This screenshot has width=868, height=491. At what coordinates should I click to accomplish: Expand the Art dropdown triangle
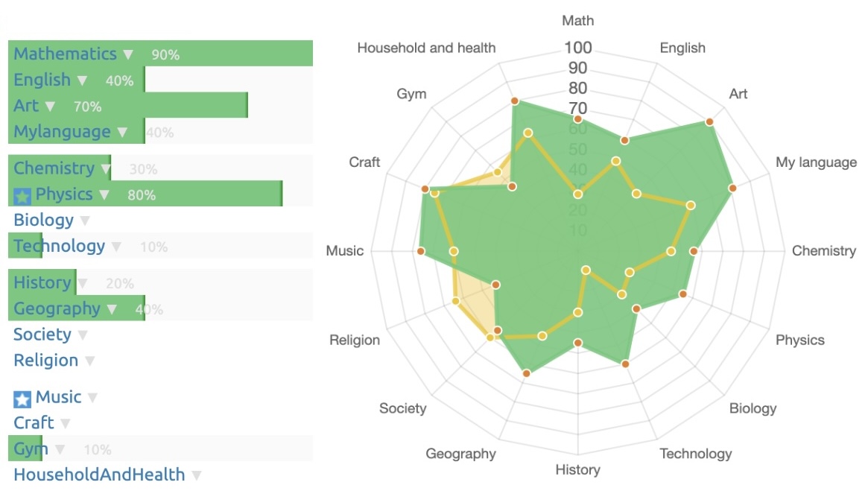click(x=50, y=107)
